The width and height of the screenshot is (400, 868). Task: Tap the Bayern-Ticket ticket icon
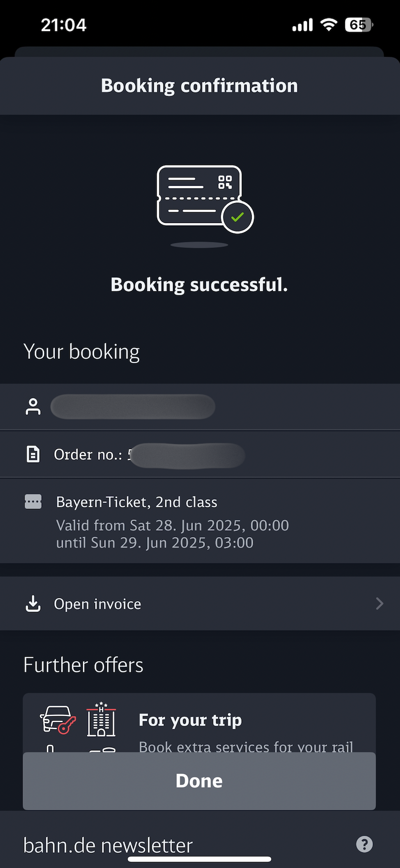point(33,501)
